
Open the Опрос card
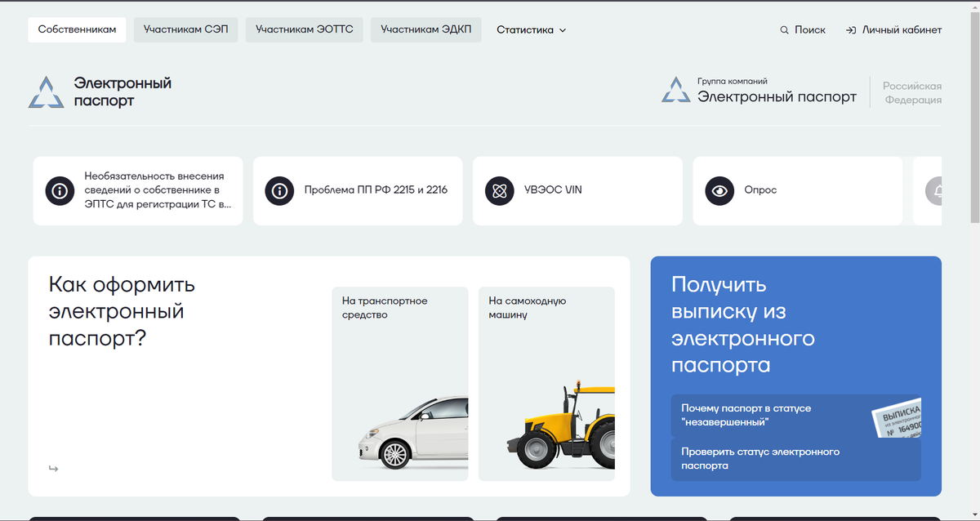[x=798, y=191]
